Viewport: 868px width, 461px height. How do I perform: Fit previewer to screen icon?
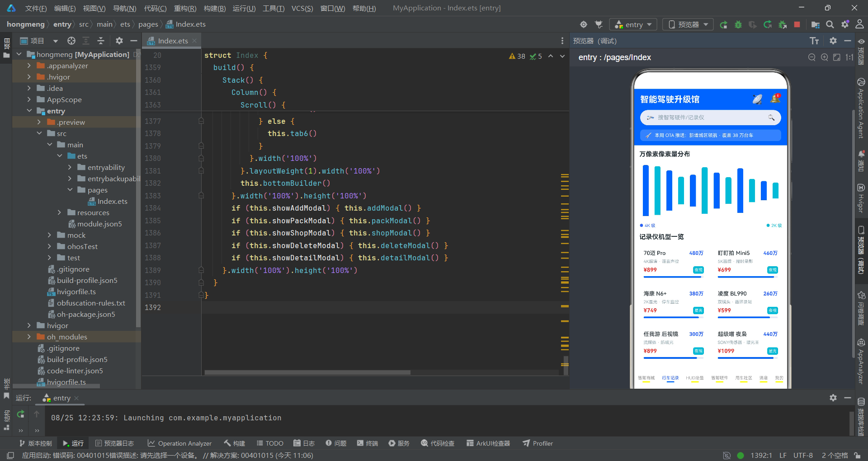(837, 57)
